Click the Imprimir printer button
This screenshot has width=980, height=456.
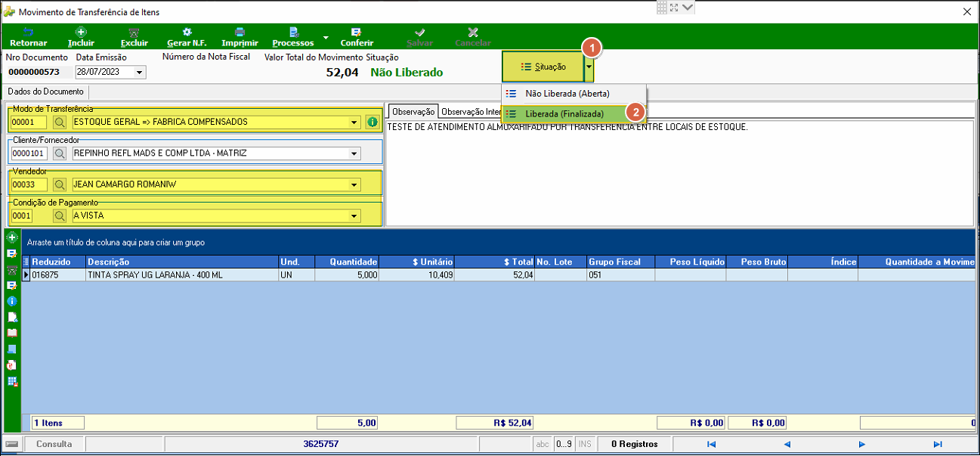coord(240,37)
